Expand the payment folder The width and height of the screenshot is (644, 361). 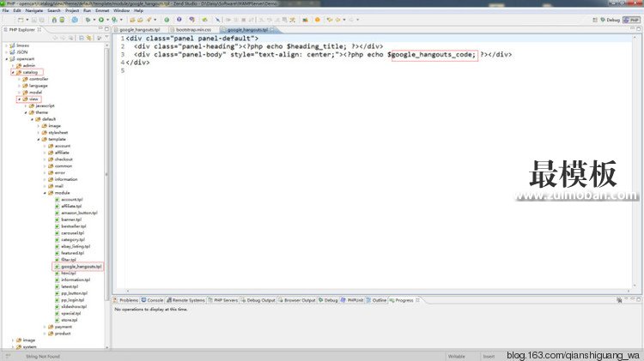pyautogui.click(x=45, y=327)
